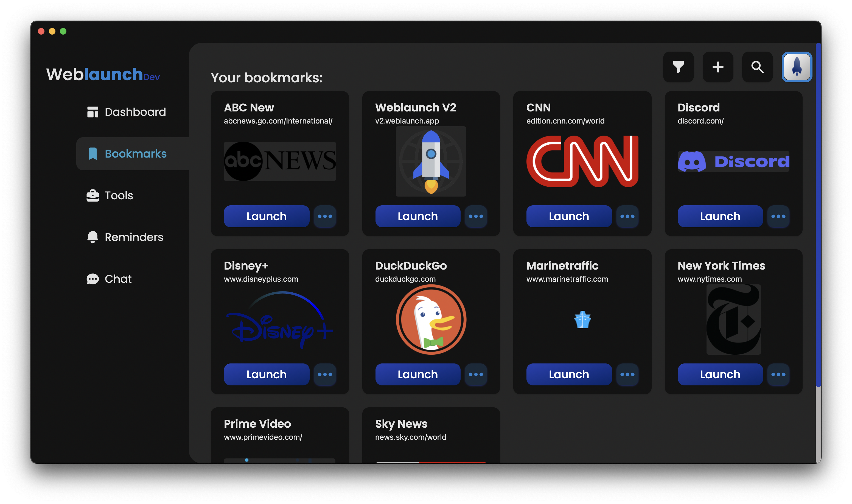Open more options for Weblaunch V2 bookmark
852x504 pixels.
tap(476, 216)
